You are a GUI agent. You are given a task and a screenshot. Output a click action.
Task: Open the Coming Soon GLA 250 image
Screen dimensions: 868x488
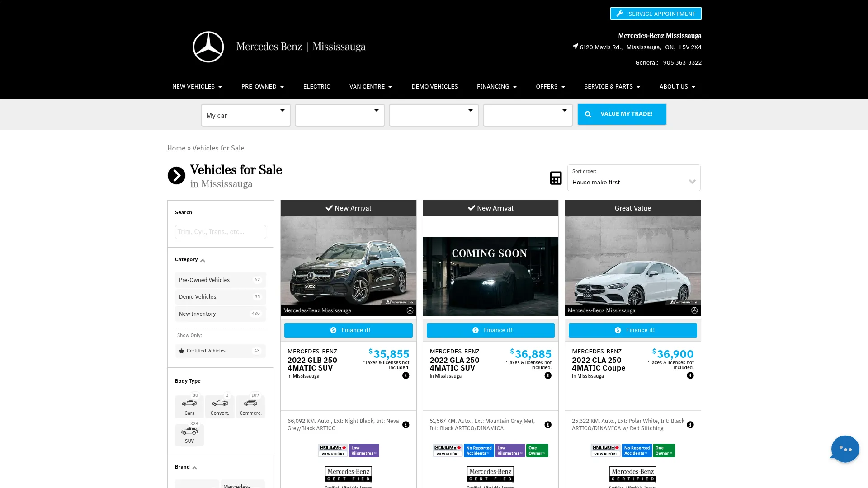click(491, 276)
